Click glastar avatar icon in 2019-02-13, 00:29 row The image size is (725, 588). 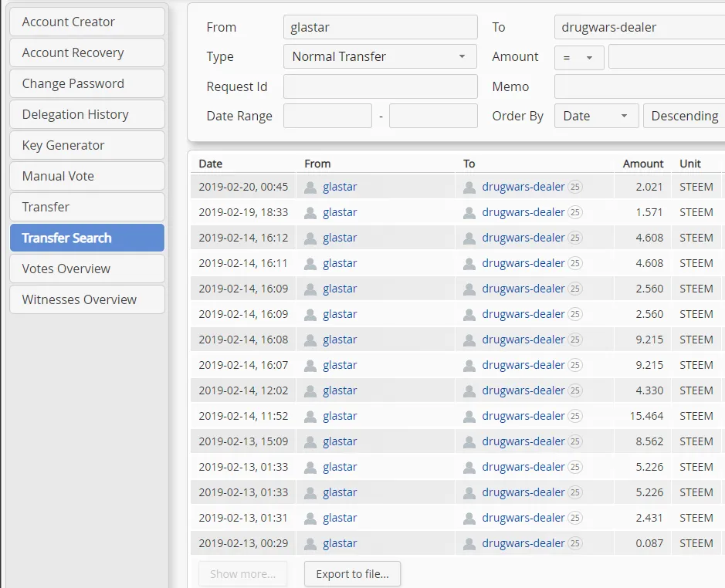click(310, 543)
